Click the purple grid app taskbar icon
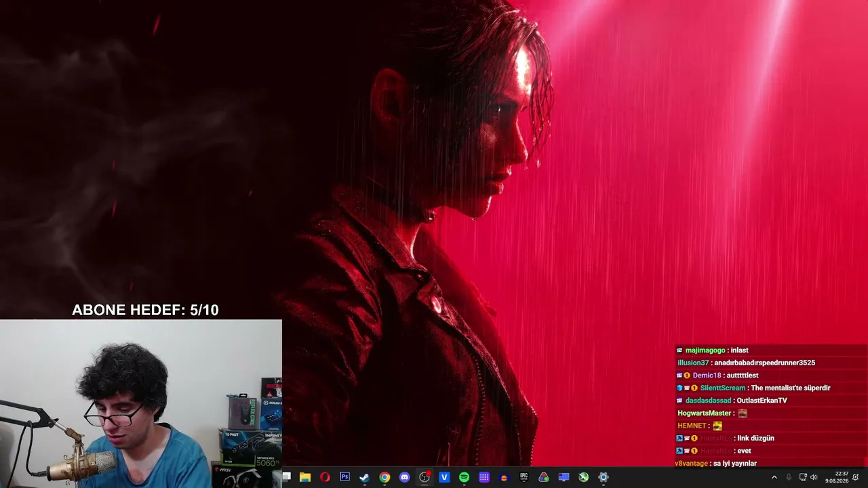 [484, 477]
